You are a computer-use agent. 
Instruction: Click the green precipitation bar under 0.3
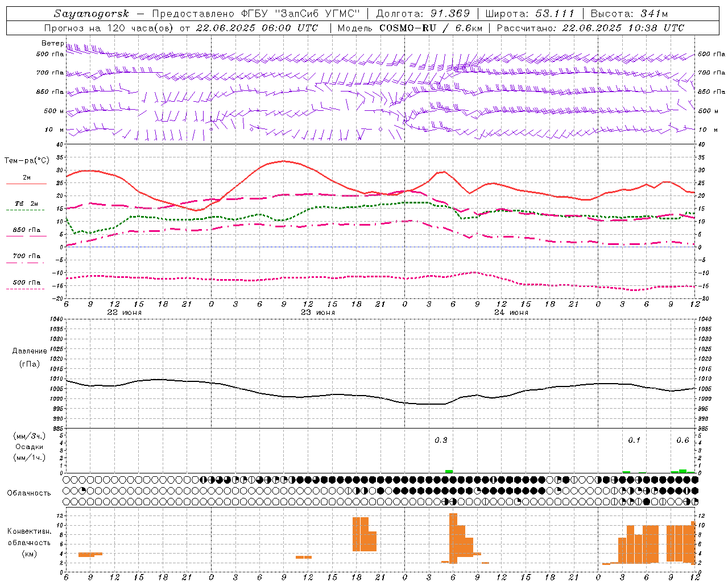[x=449, y=471]
